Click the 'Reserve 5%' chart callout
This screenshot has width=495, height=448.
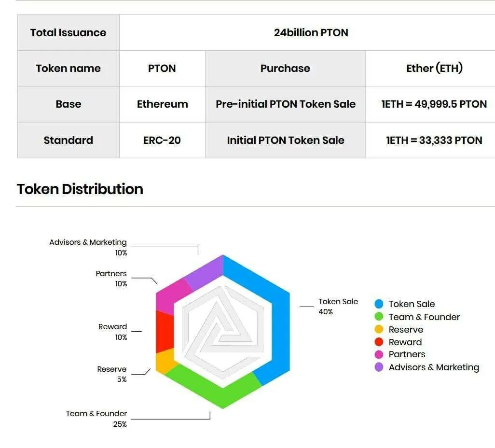[112, 374]
